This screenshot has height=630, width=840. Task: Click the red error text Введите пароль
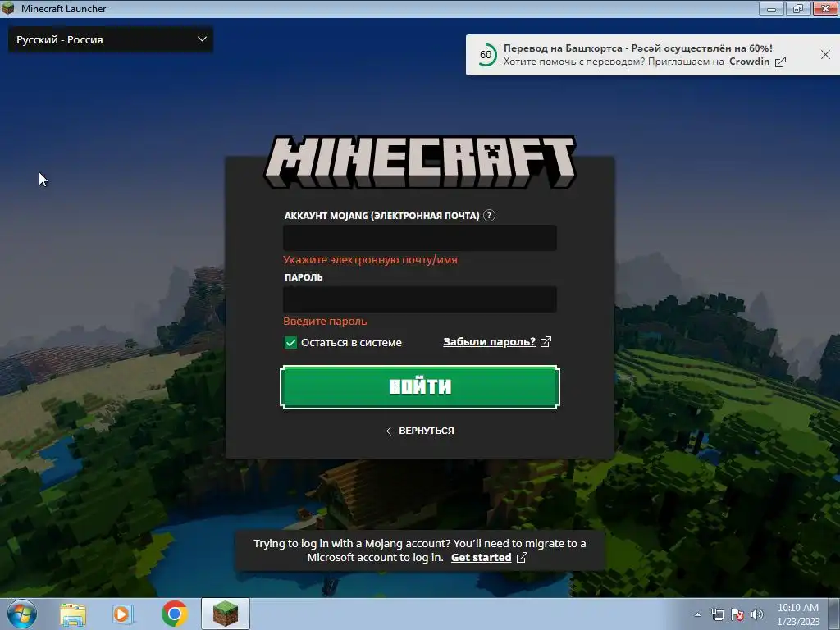(325, 322)
